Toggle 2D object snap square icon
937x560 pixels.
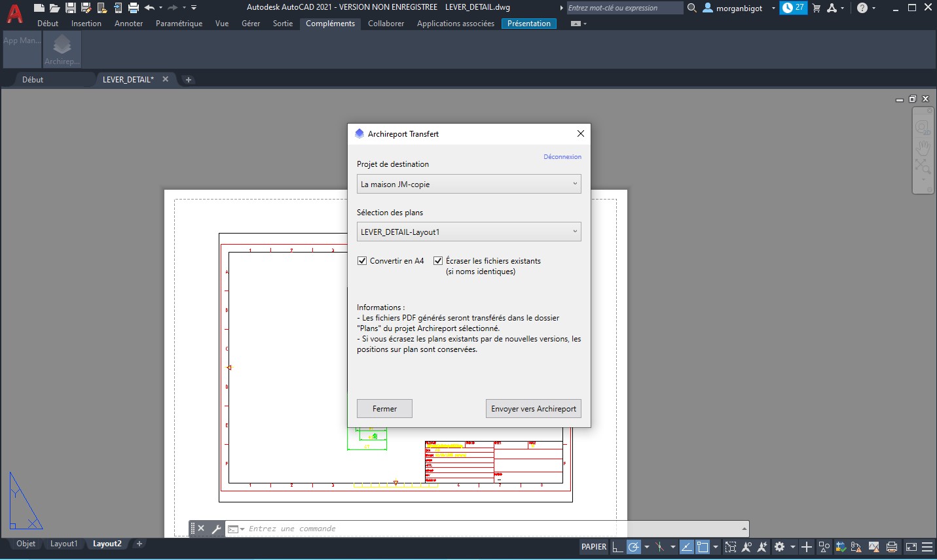click(703, 547)
